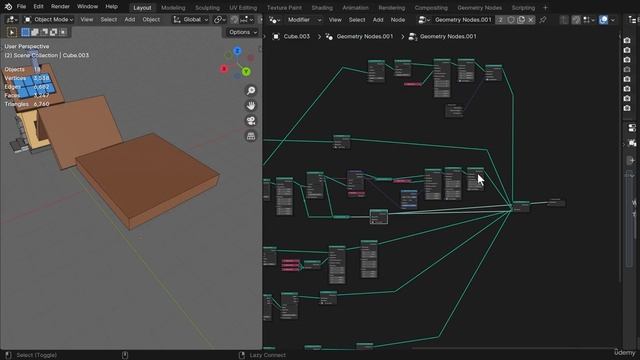Switch to the Texture Paint workspace tab

(x=284, y=8)
